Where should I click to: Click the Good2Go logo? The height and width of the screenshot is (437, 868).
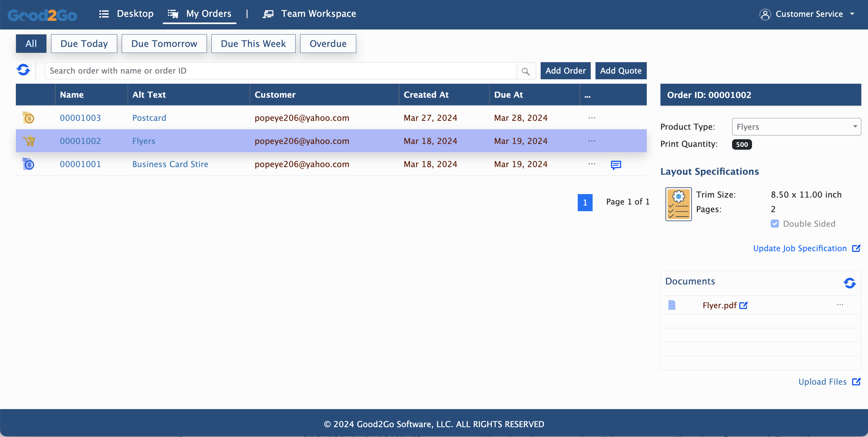pos(42,15)
